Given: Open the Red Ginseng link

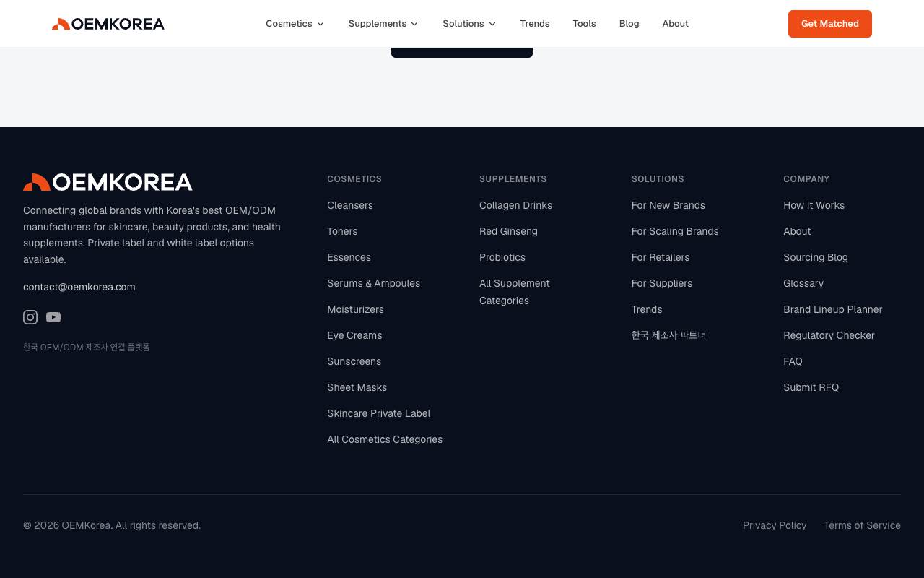Looking at the screenshot, I should [508, 231].
